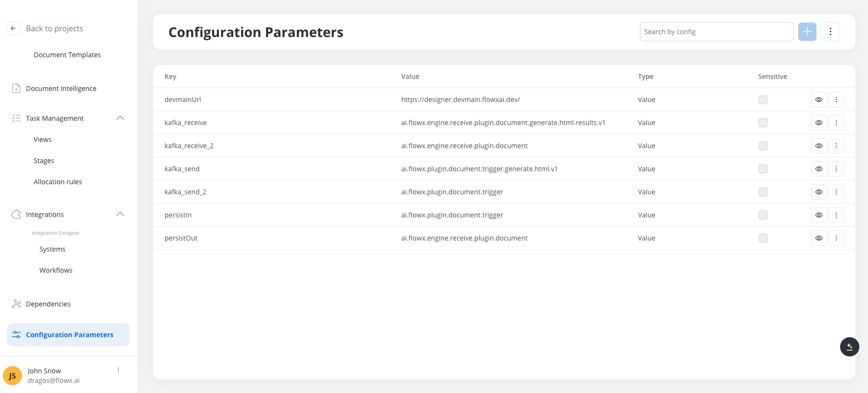Select the persistOut key cell
The width and height of the screenshot is (868, 393).
[181, 238]
